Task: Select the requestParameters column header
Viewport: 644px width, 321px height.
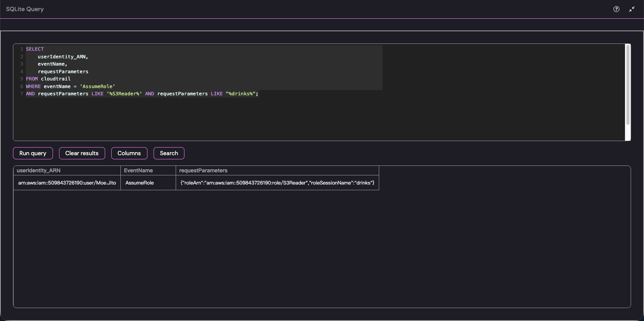Action: (277, 170)
